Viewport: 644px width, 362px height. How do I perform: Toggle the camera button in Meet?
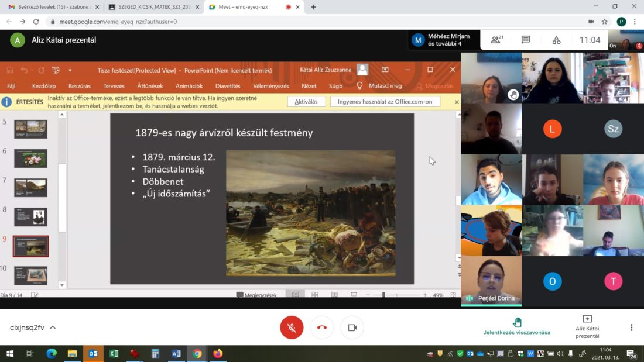click(x=352, y=327)
